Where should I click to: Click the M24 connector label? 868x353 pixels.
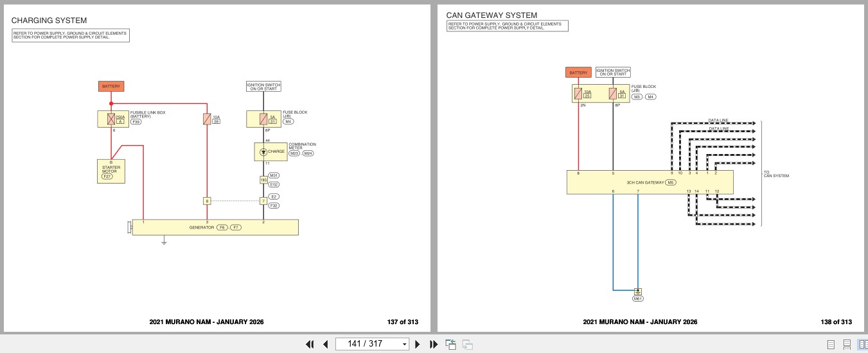[308, 153]
